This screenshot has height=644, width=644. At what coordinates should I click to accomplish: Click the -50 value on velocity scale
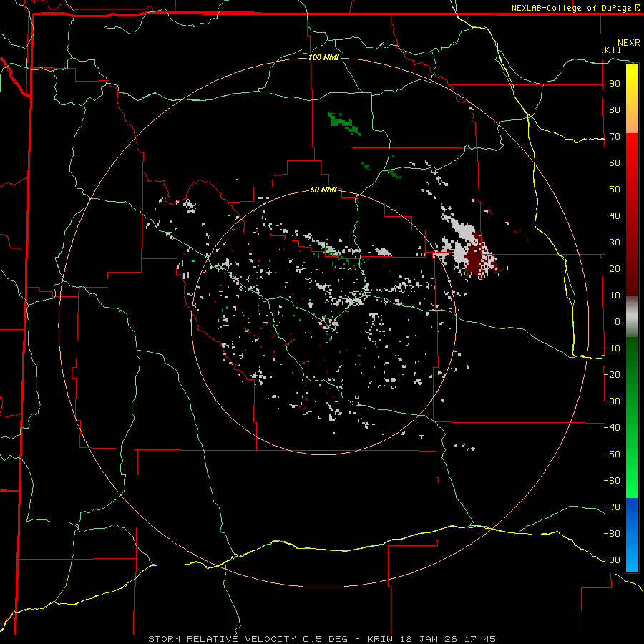tap(612, 454)
